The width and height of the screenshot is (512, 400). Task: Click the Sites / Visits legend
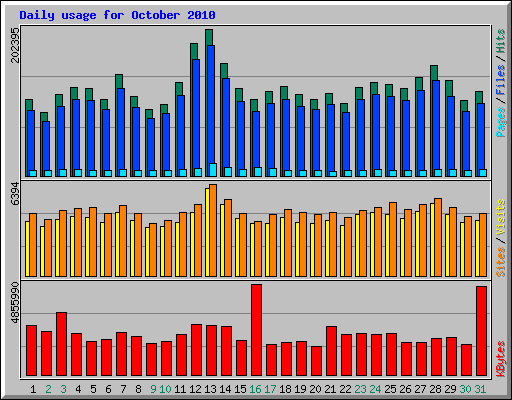[x=500, y=238]
